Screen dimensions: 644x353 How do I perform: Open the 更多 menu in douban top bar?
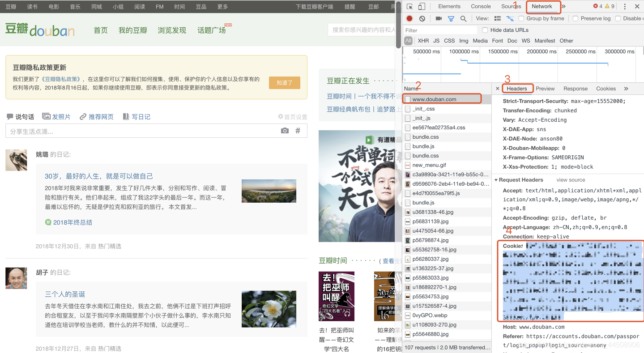[x=222, y=7]
